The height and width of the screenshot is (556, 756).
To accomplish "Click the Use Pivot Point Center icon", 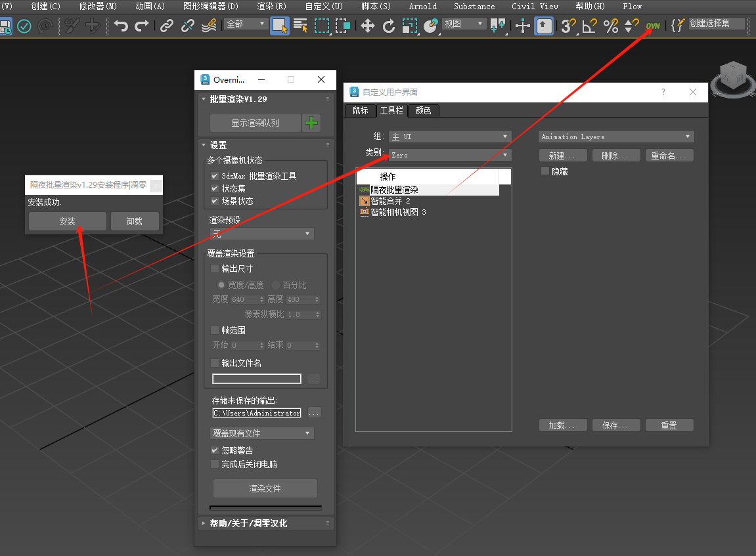I will [x=498, y=25].
